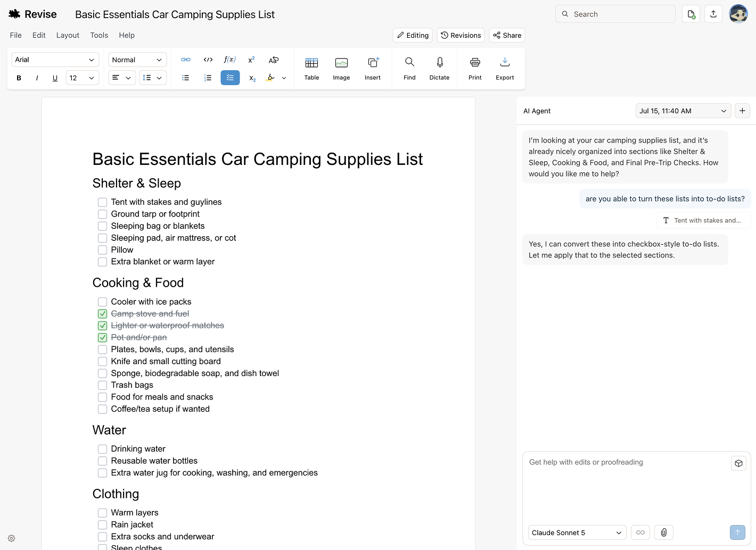The height and width of the screenshot is (550, 756).
Task: Insert a hyperlink using the link icon
Action: coord(186,60)
